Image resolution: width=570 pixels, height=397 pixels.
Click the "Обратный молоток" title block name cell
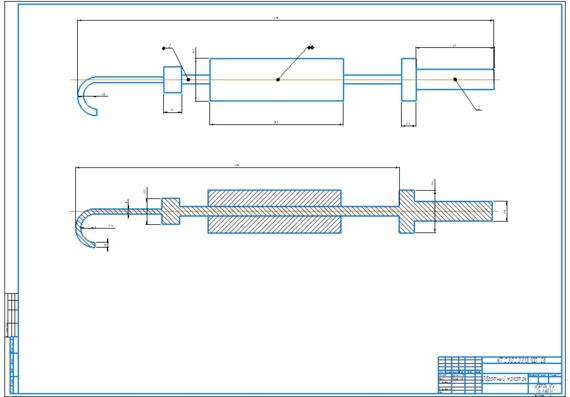click(x=505, y=378)
